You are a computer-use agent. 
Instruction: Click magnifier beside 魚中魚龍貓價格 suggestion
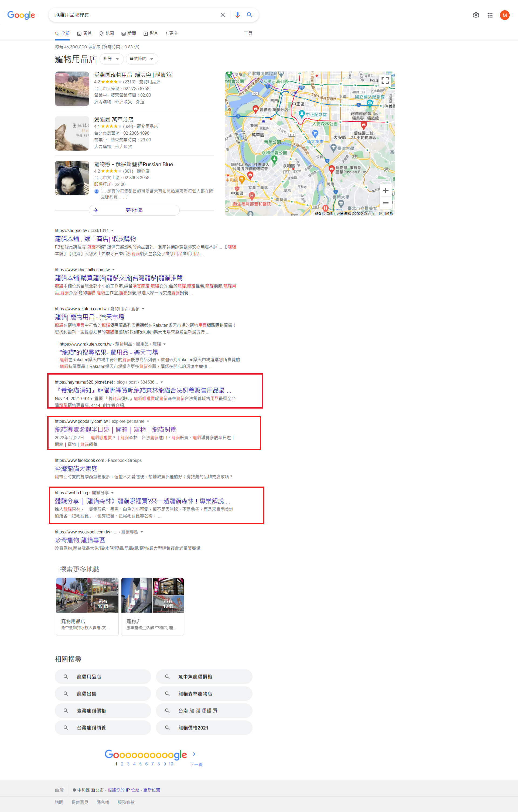pyautogui.click(x=167, y=677)
